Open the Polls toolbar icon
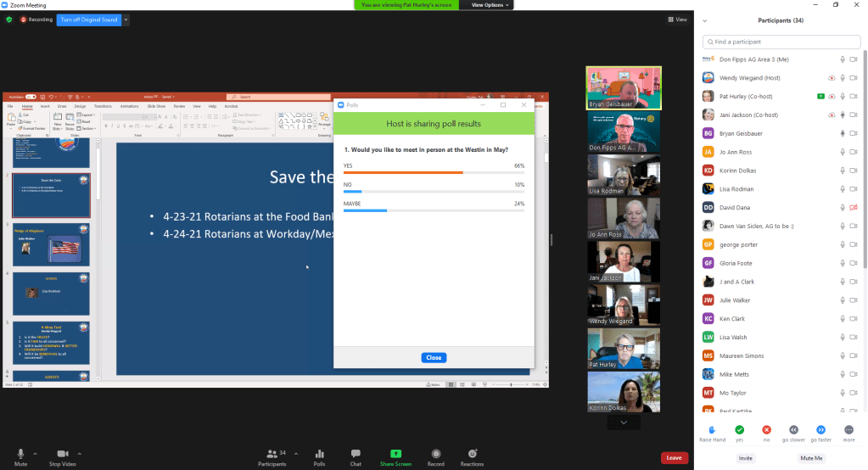The image size is (868, 470). tap(319, 454)
